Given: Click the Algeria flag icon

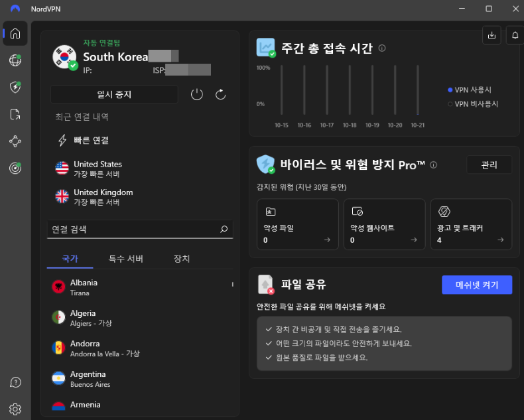Looking at the screenshot, I should tap(58, 317).
